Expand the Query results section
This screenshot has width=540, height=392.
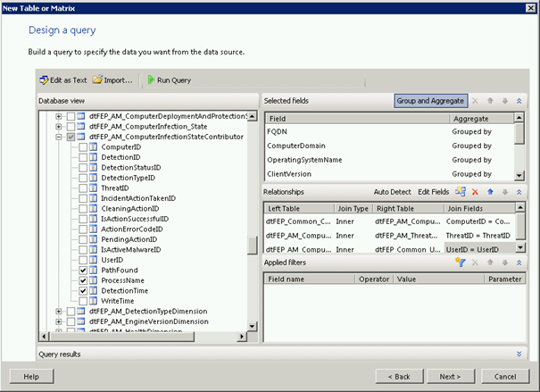tap(519, 354)
